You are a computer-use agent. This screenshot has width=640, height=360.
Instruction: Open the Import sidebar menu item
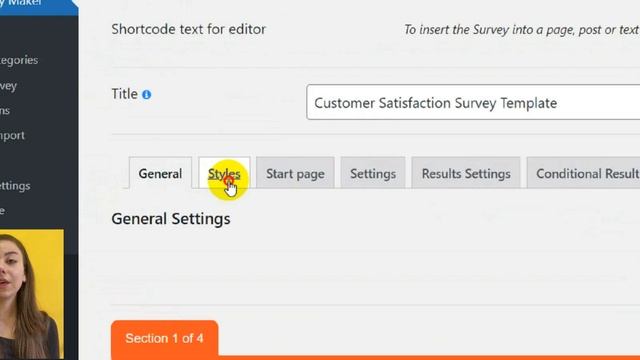(x=12, y=135)
